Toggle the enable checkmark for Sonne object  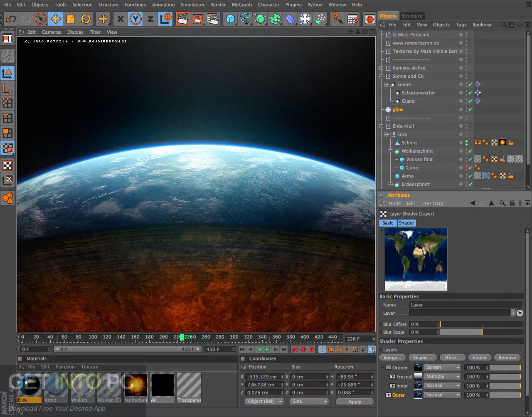pyautogui.click(x=470, y=84)
